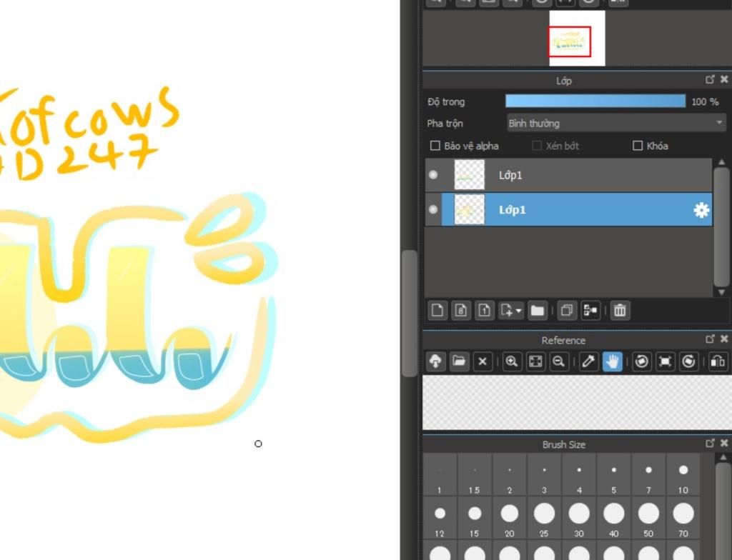Screen dimensions: 732x560
Task: Duplicate the selected layer
Action: click(567, 310)
